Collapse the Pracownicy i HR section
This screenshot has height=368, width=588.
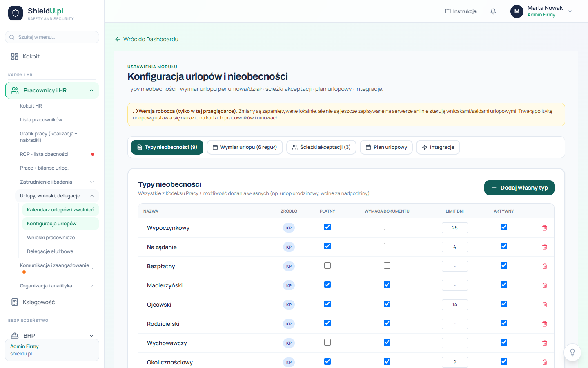pos(91,90)
